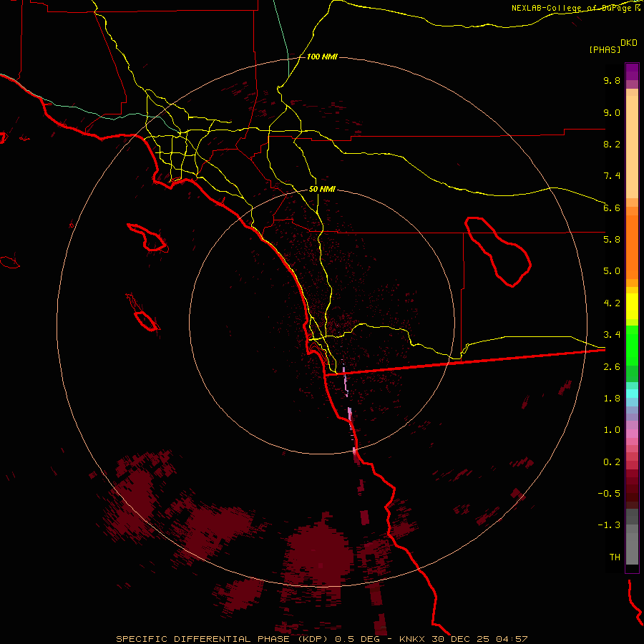Image resolution: width=644 pixels, height=644 pixels.
Task: Click the DKD label above the color scale
Action: 628,43
